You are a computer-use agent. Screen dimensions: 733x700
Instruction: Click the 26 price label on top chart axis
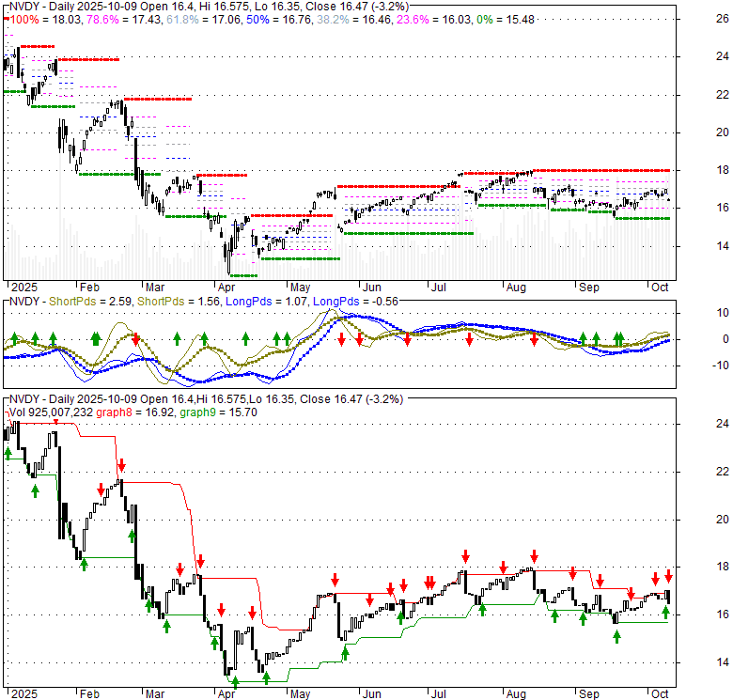coord(723,19)
